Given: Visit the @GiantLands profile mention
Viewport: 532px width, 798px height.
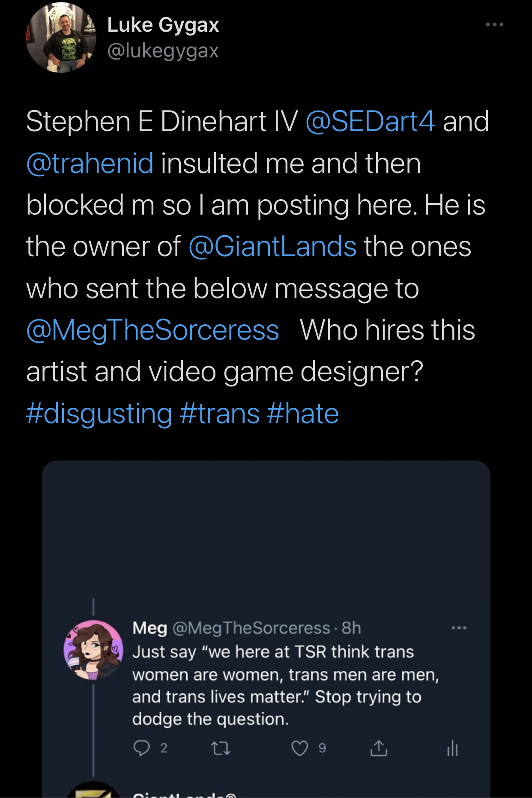Looking at the screenshot, I should tap(272, 247).
